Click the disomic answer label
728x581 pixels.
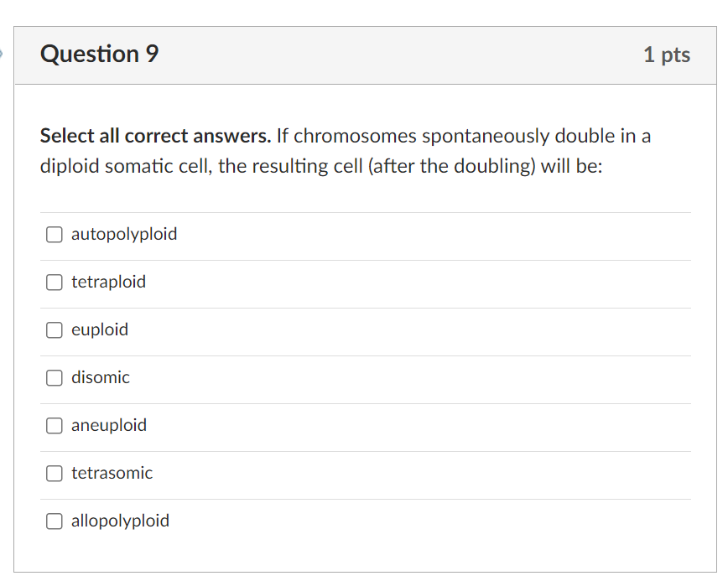(x=101, y=377)
